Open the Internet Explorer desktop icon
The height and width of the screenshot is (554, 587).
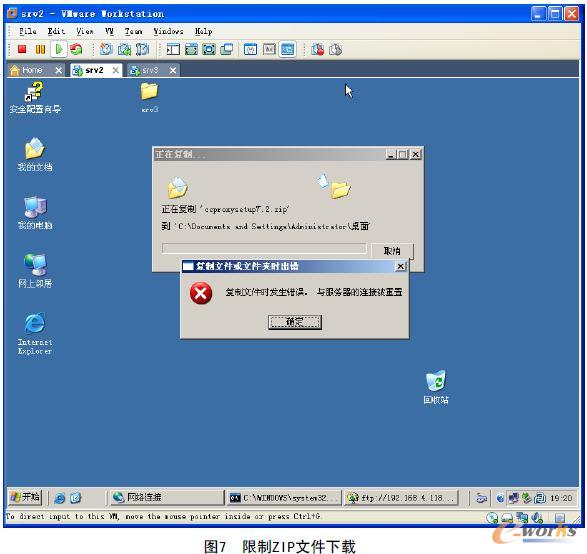[x=35, y=333]
